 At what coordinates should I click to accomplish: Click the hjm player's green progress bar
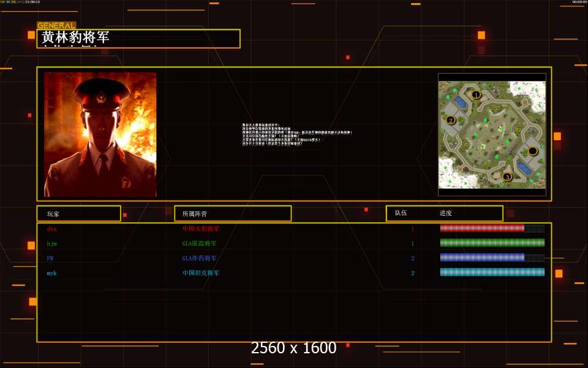[492, 243]
